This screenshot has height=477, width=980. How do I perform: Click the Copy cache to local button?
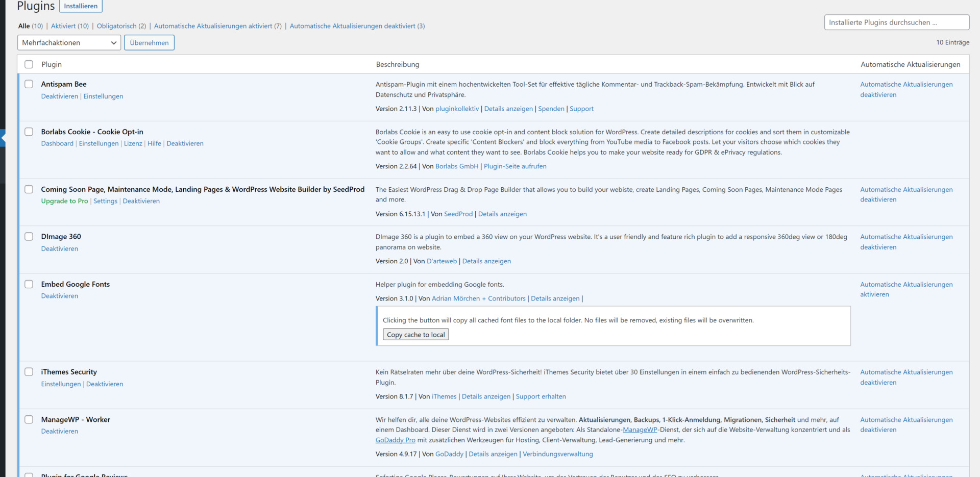click(x=415, y=334)
